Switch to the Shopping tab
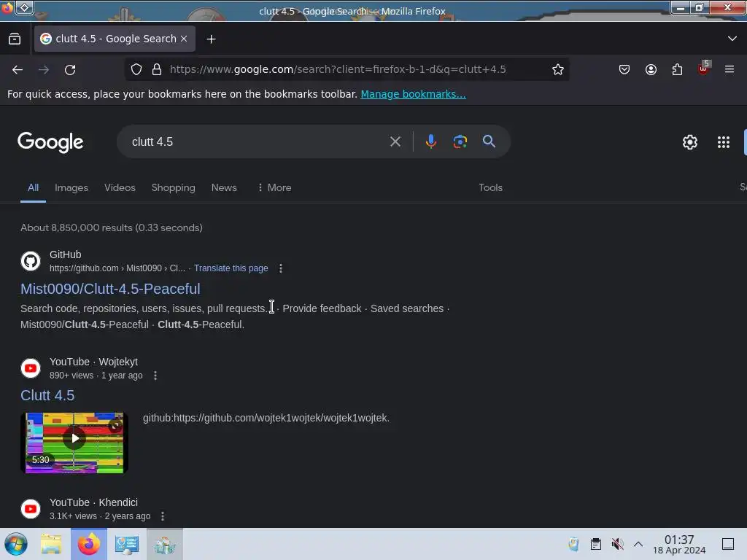747x560 pixels. pyautogui.click(x=174, y=187)
